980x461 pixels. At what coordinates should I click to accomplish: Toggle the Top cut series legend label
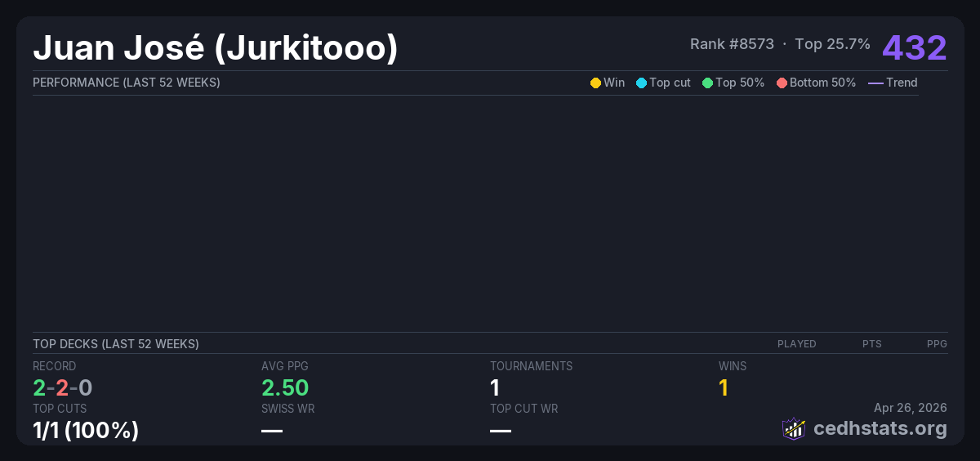(x=670, y=83)
